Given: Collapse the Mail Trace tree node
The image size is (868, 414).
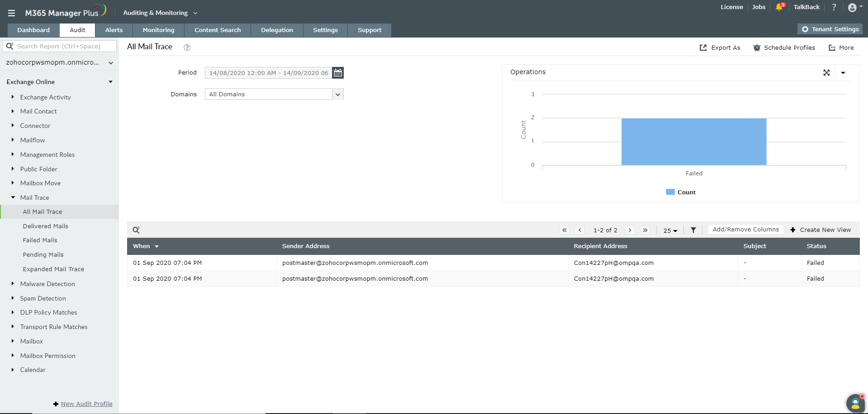Looking at the screenshot, I should (x=13, y=198).
